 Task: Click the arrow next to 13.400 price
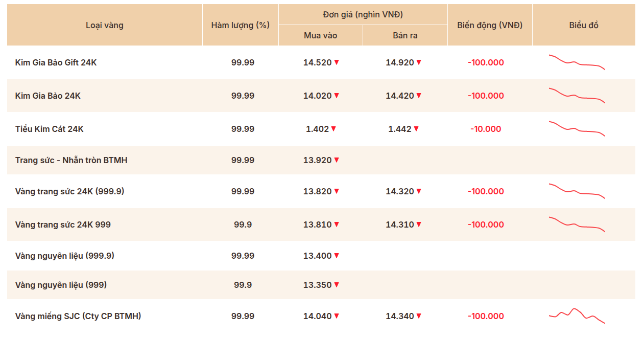[x=337, y=256]
